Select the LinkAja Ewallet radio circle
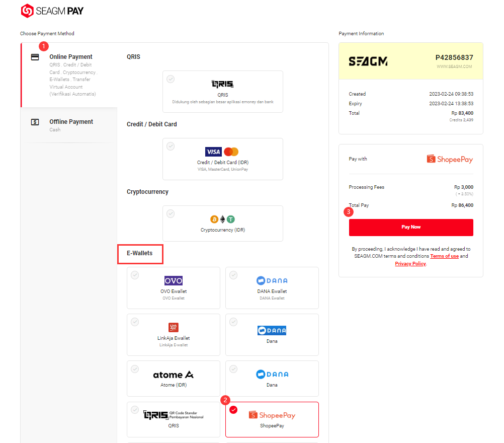 coord(135,322)
